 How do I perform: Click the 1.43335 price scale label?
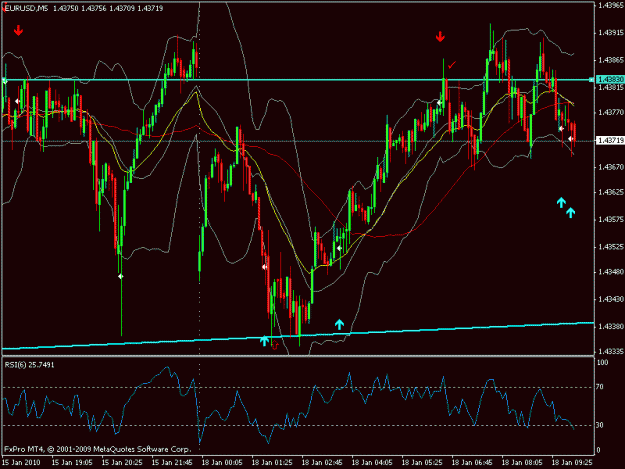point(611,351)
